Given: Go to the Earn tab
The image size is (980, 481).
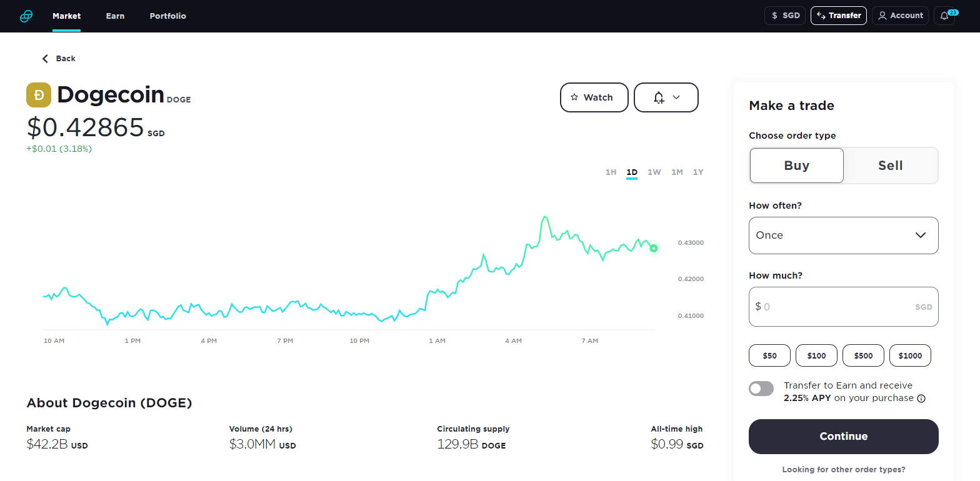Looking at the screenshot, I should (115, 16).
